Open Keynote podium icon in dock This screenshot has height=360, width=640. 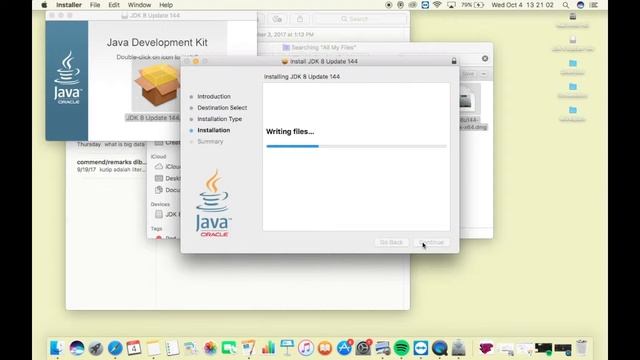click(287, 348)
